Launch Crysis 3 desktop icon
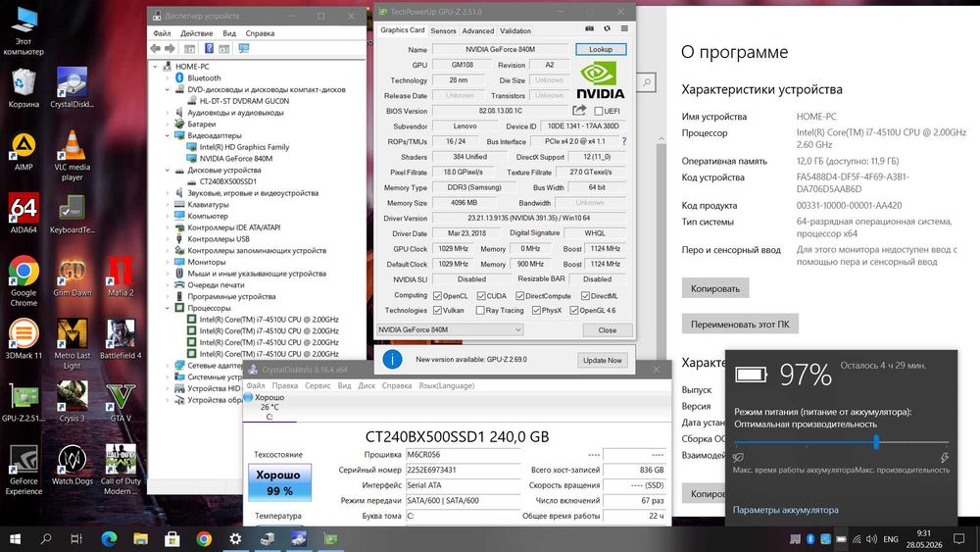This screenshot has width=980, height=552. click(72, 402)
